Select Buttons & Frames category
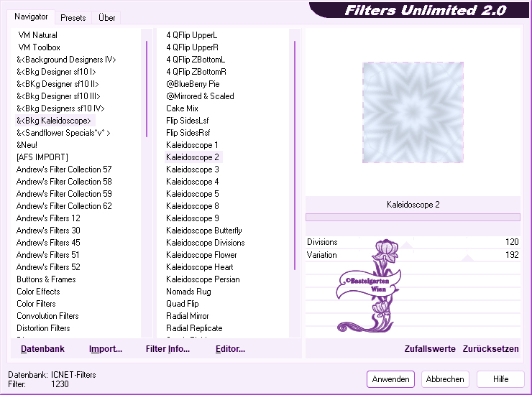The height and width of the screenshot is (395, 532). 46,279
